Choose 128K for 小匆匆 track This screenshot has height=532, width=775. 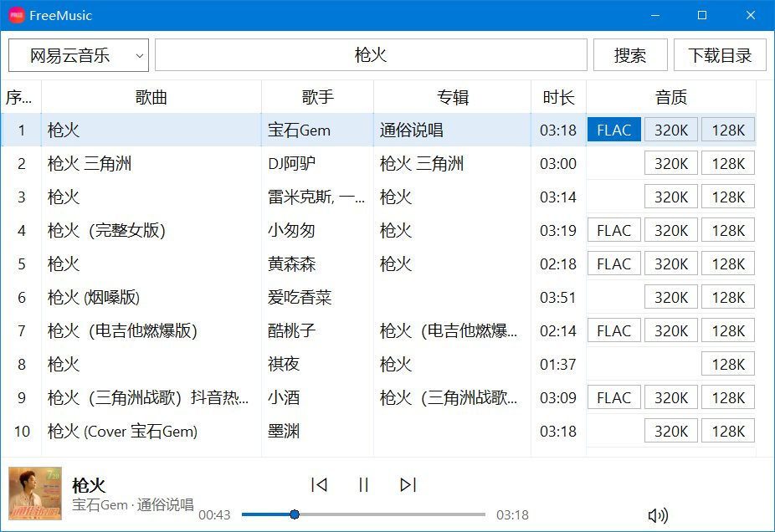[x=728, y=230]
